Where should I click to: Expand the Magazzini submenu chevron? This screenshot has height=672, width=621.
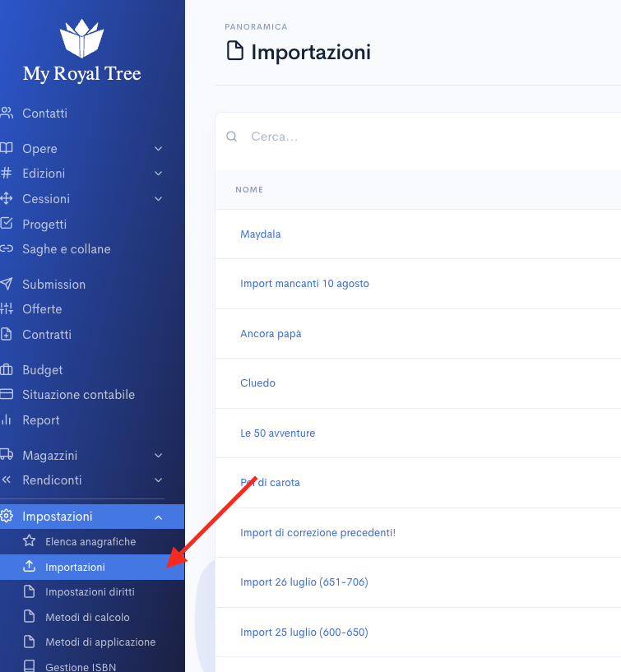[x=158, y=455]
